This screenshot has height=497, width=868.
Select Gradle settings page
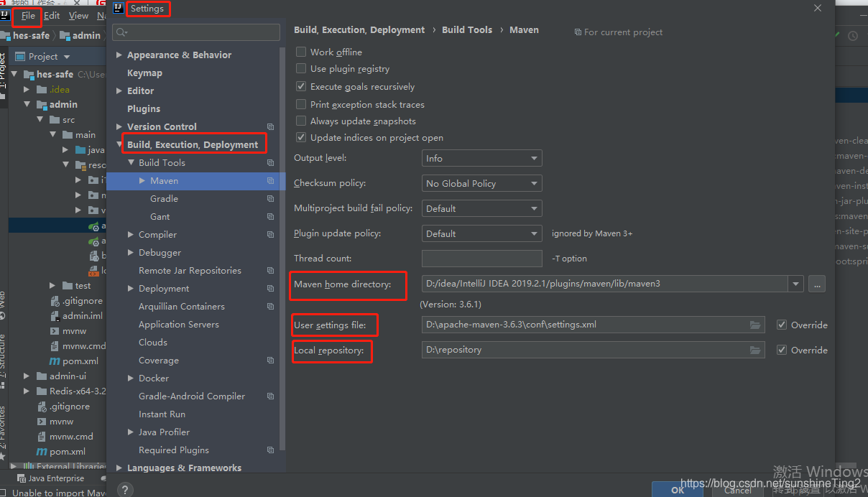coord(164,198)
